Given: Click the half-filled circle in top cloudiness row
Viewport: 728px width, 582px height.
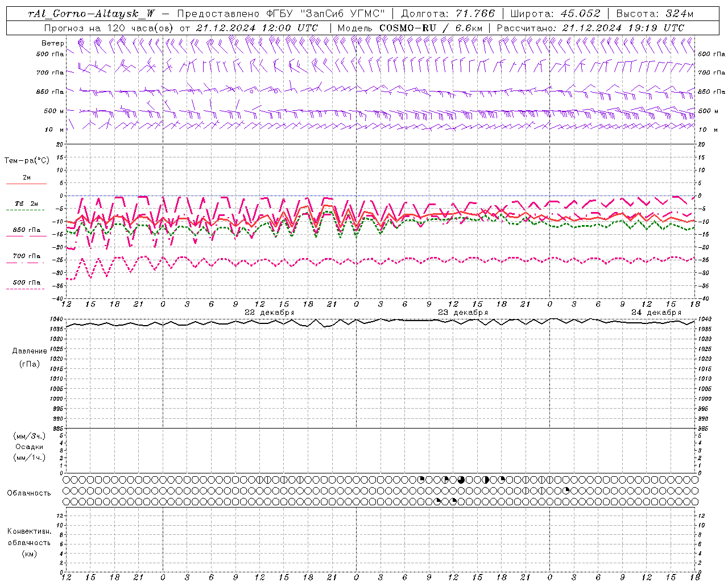Looking at the screenshot, I should click(x=486, y=480).
